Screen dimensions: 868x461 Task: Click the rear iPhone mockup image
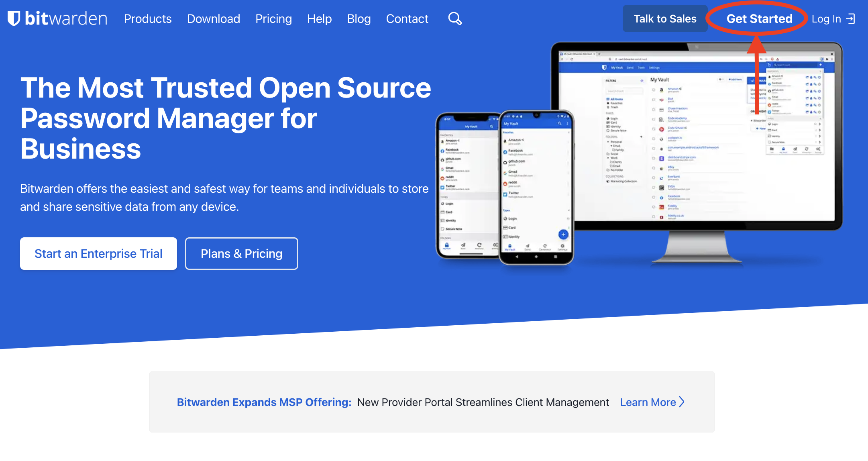(x=468, y=186)
